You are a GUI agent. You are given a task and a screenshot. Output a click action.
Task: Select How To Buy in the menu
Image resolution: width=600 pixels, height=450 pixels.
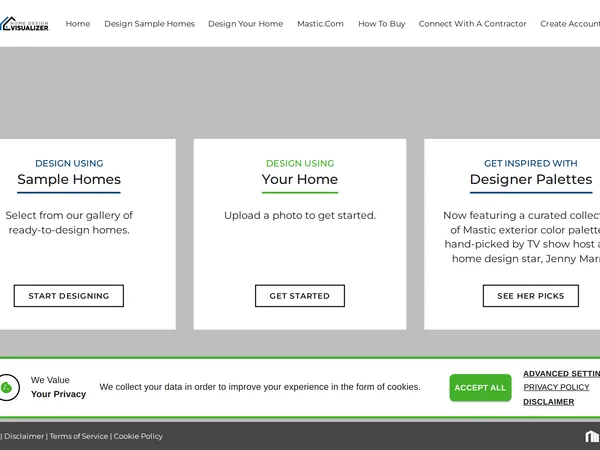[x=382, y=24]
